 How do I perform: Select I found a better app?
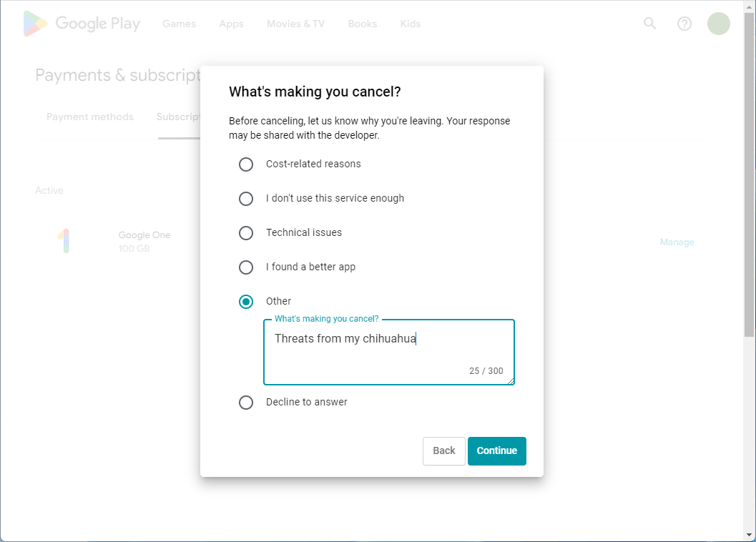click(246, 267)
